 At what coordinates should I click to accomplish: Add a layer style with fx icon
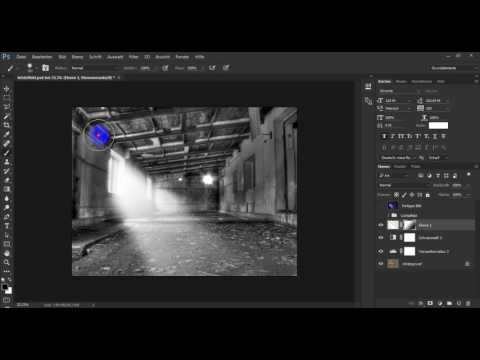pyautogui.click(x=421, y=303)
